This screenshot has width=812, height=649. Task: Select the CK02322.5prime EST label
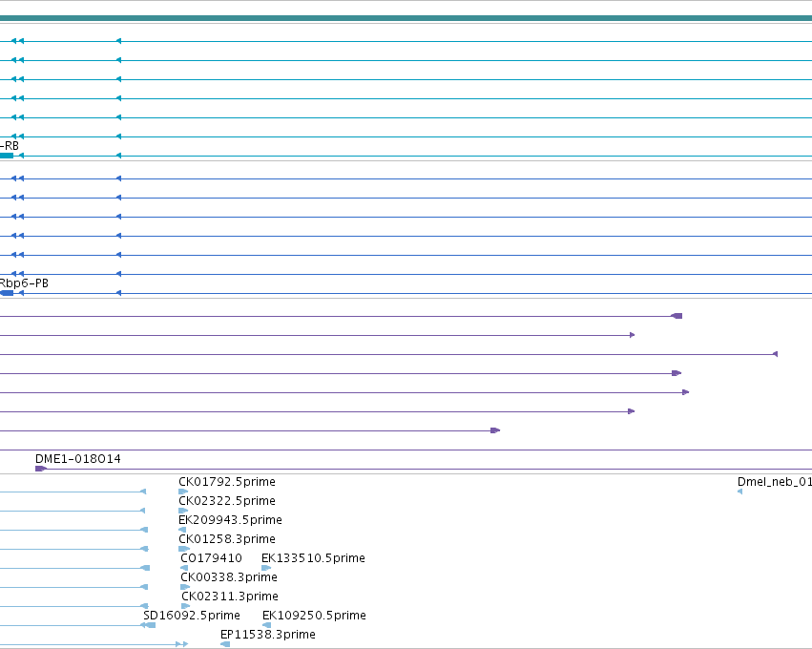227,501
